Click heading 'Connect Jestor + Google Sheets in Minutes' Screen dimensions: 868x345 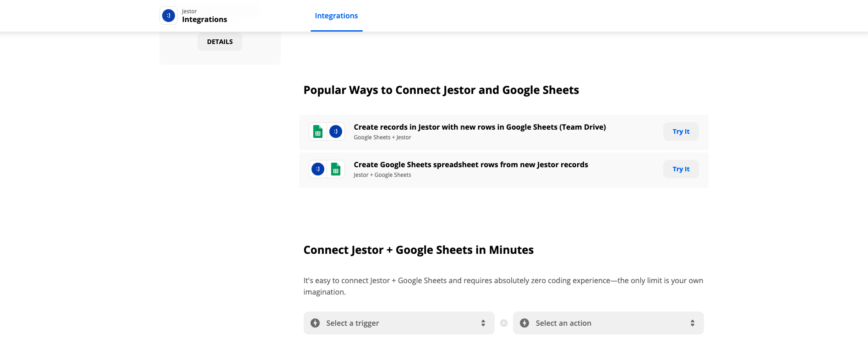(x=419, y=250)
